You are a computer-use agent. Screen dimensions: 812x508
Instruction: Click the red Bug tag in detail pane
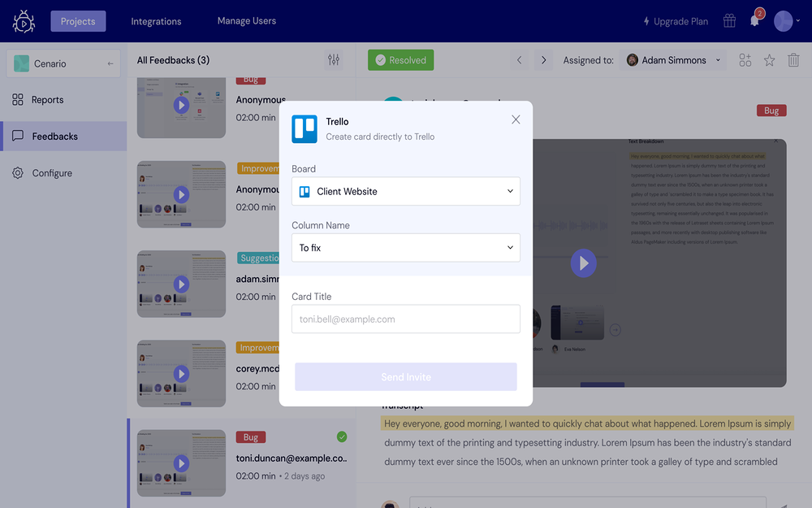coord(771,111)
